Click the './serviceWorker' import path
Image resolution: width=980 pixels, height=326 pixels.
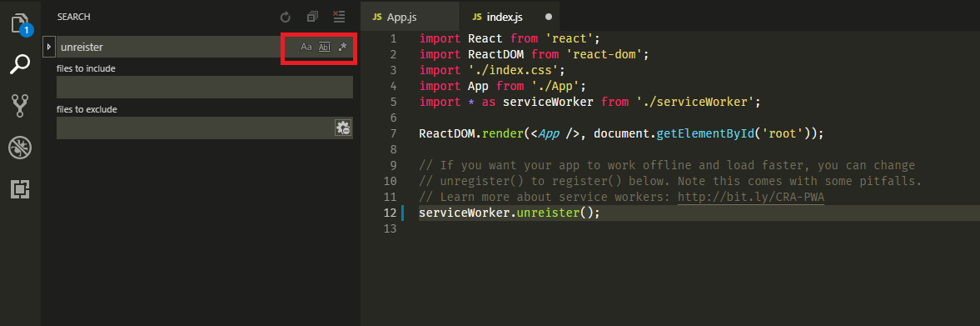[x=695, y=102]
